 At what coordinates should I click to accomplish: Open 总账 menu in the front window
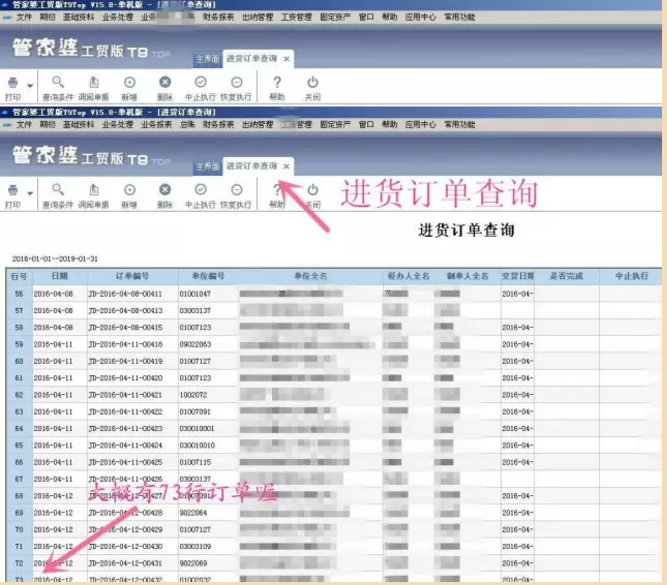(187, 125)
